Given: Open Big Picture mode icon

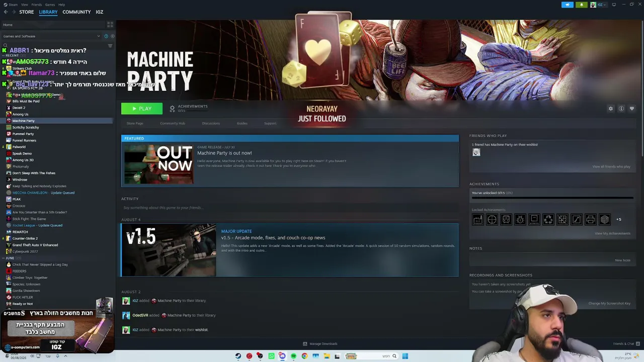Looking at the screenshot, I should [614, 5].
